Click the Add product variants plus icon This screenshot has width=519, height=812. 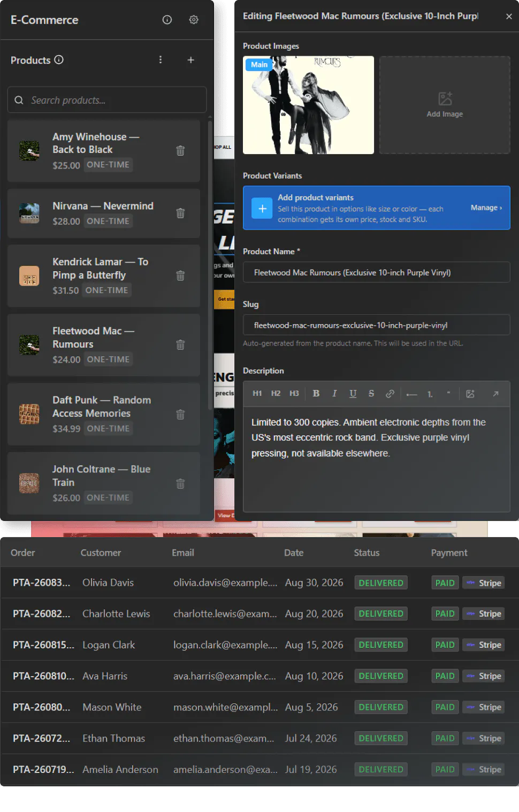pyautogui.click(x=262, y=208)
